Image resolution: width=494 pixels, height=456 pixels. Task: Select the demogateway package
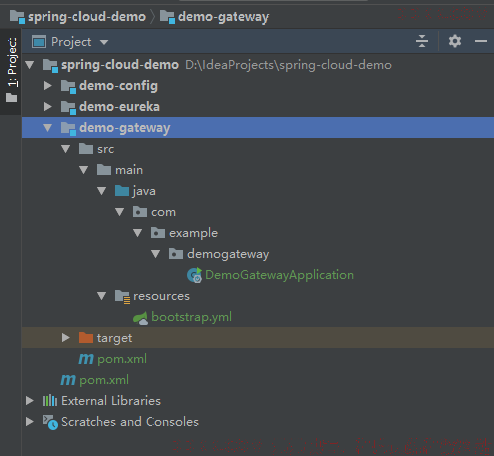[x=228, y=254]
